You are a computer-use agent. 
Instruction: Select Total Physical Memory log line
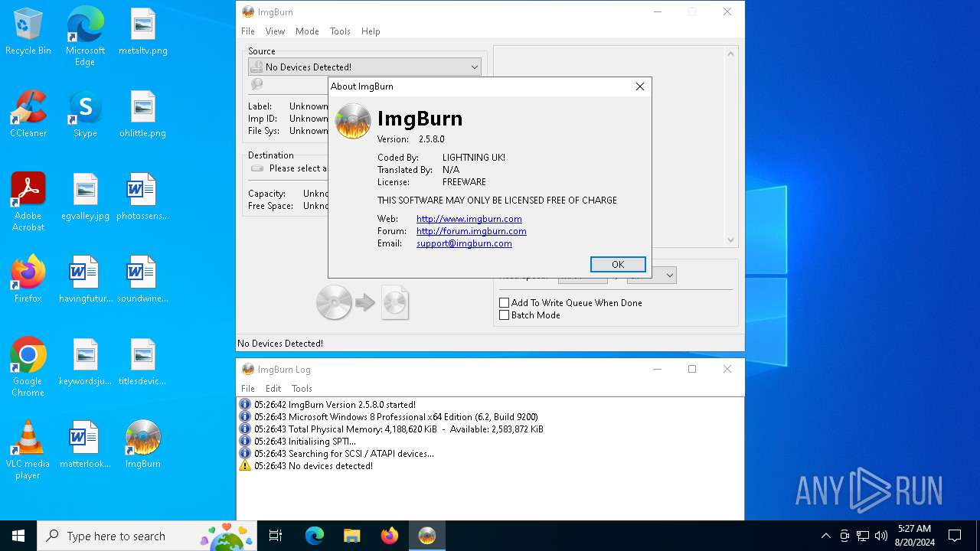398,429
